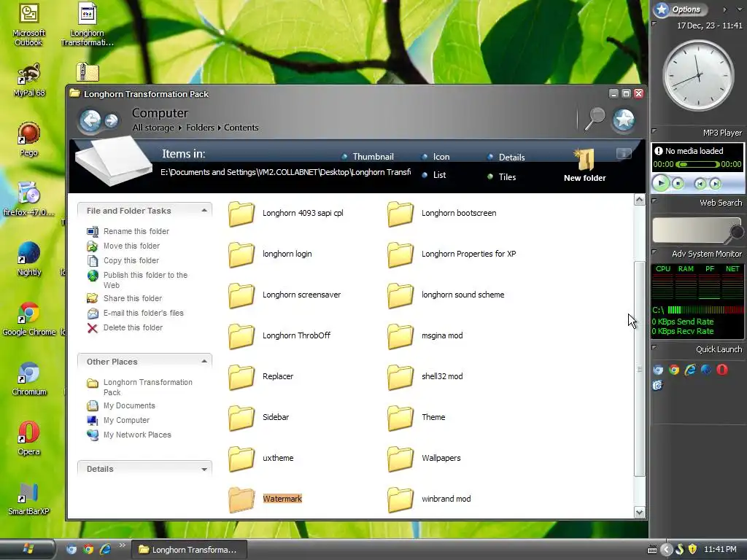Viewport: 747px width, 560px height.
Task: Click the right arrow next to sidebar Options
Action: [724, 9]
